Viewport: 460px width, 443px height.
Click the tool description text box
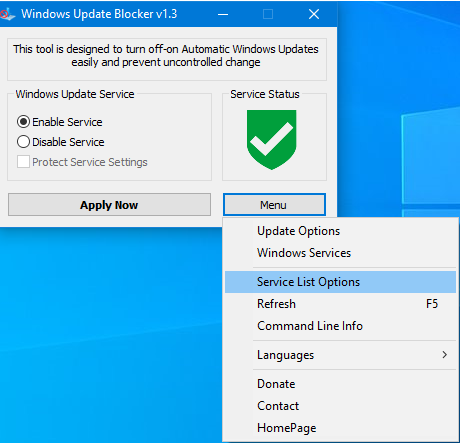click(x=167, y=59)
